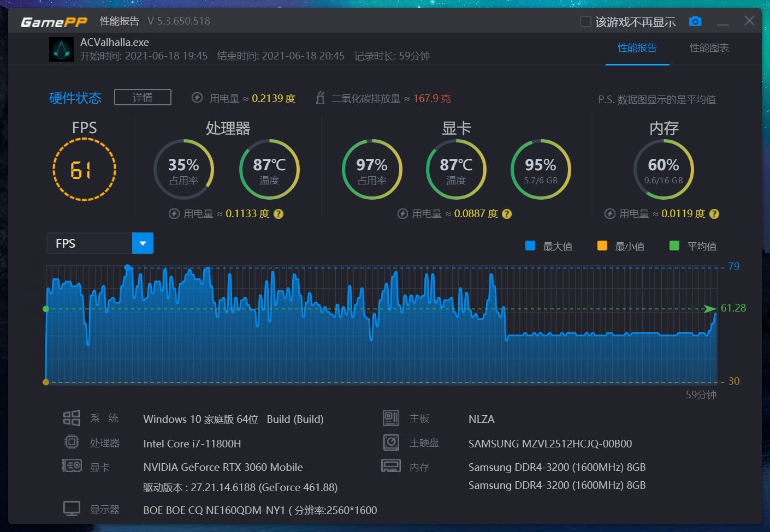The image size is (770, 532).
Task: Click the FPS selection field in the chart
Action: (90, 243)
